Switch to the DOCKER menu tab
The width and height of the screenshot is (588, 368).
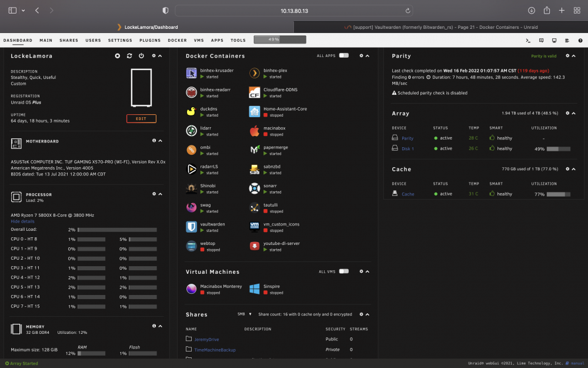click(177, 40)
